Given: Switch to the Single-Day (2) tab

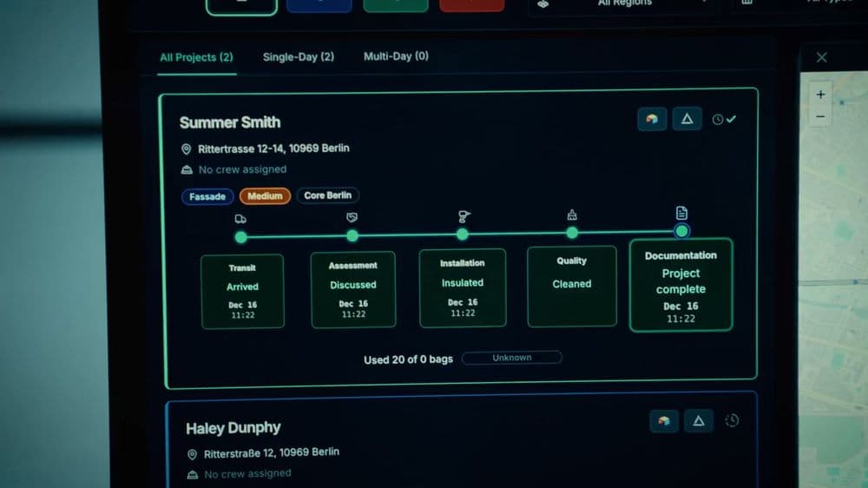Looking at the screenshot, I should (x=299, y=57).
